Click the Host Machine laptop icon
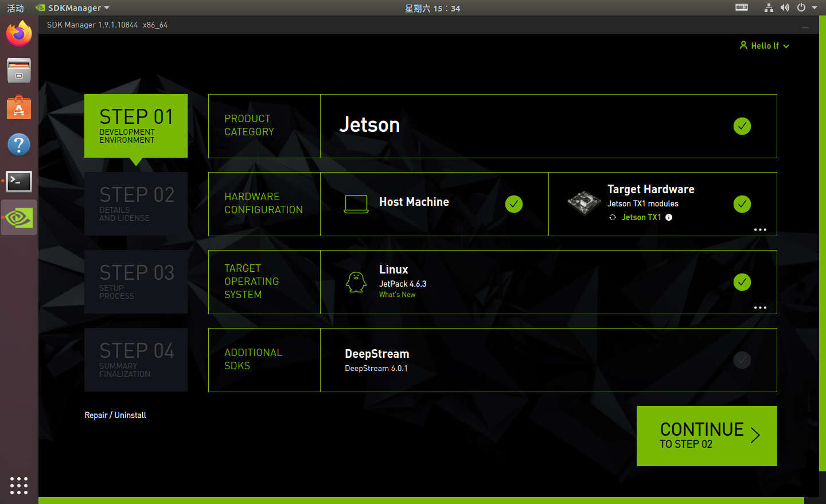826x504 pixels. [x=356, y=204]
